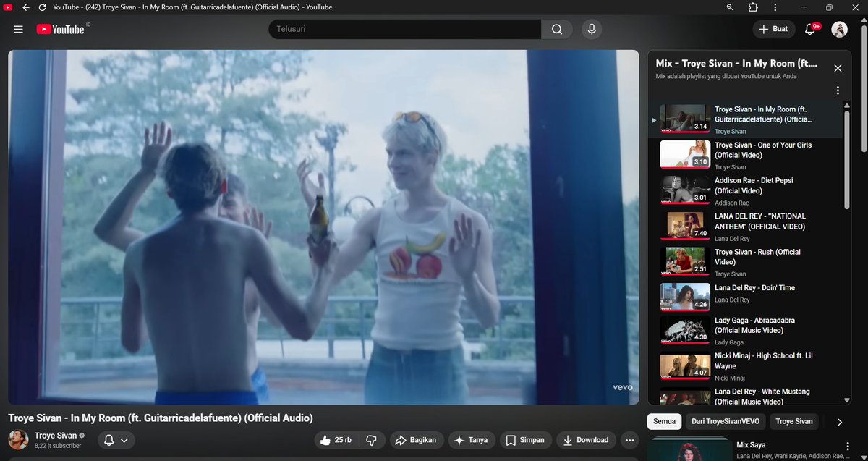Reload the page with refresh icon

click(42, 7)
